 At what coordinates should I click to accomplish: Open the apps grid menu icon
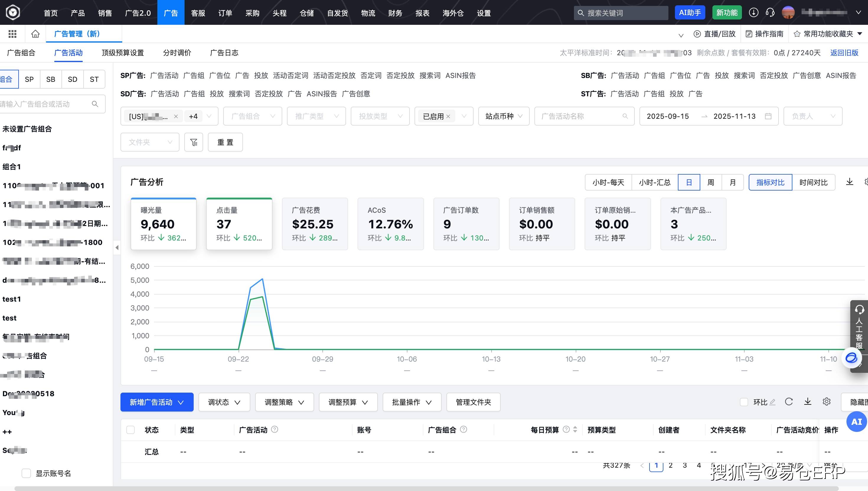pyautogui.click(x=12, y=34)
